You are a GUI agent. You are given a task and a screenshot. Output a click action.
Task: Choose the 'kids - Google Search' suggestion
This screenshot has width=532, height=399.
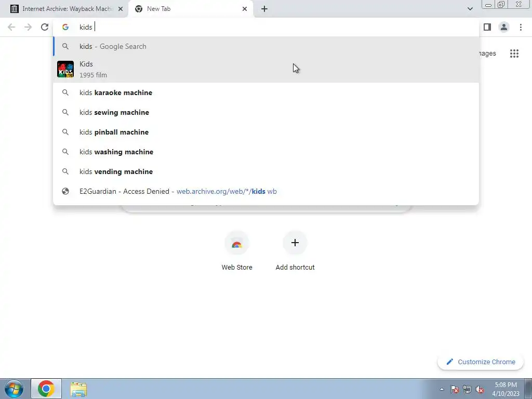point(266,46)
